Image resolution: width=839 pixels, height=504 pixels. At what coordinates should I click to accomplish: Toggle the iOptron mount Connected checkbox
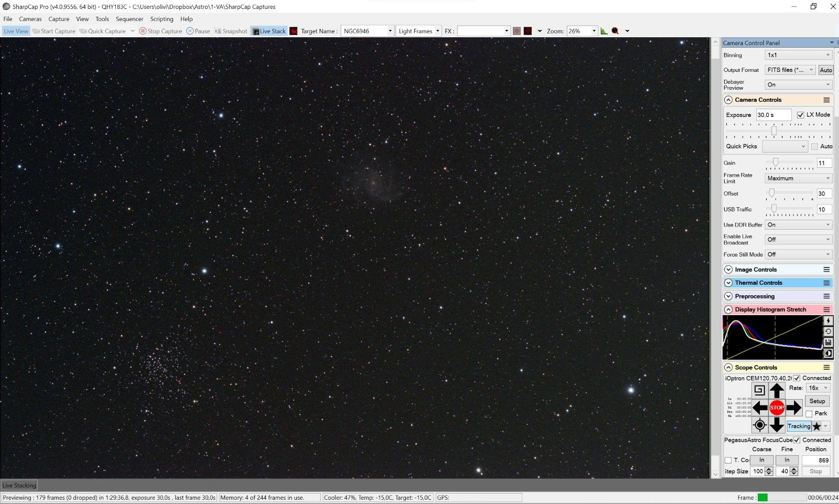[797, 378]
